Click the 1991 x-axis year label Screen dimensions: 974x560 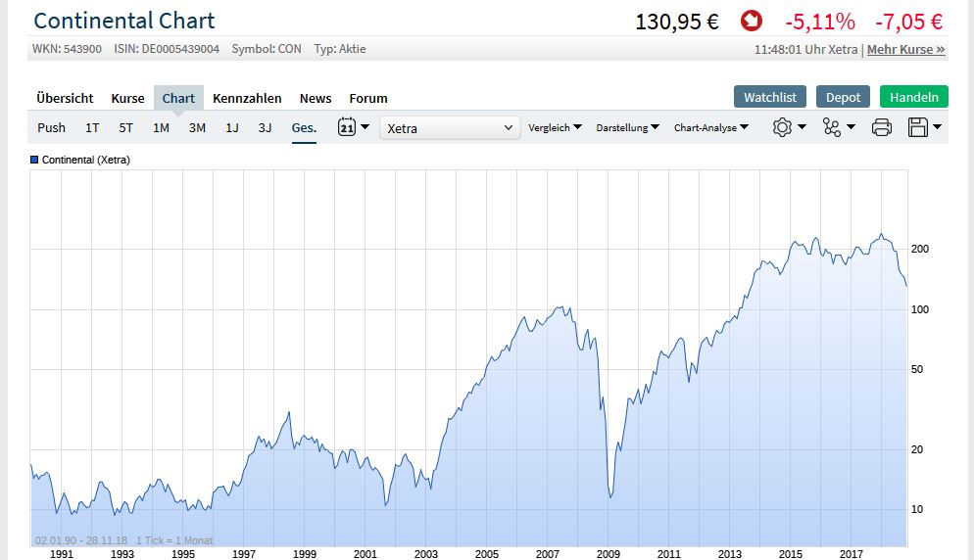coord(62,554)
